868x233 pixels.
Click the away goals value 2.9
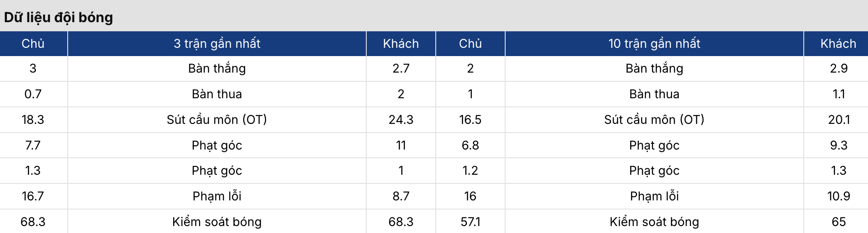[x=838, y=68]
